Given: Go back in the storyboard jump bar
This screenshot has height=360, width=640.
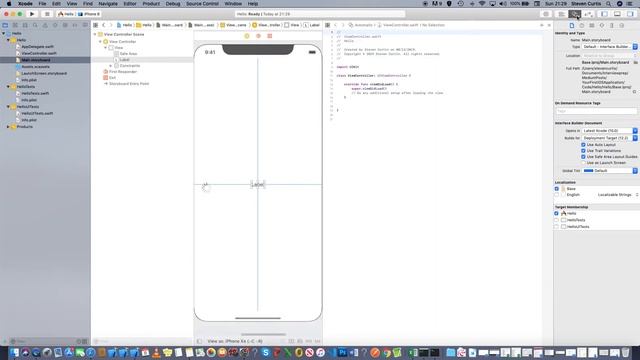Looking at the screenshot, I should tap(104, 25).
